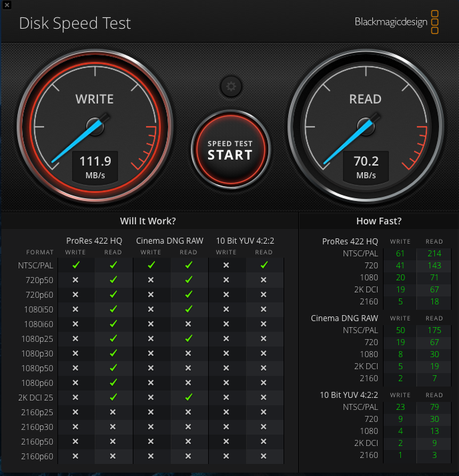The height and width of the screenshot is (476, 459).
Task: Click the 2160p50 10 Bit YUV read cross
Action: 264,441
